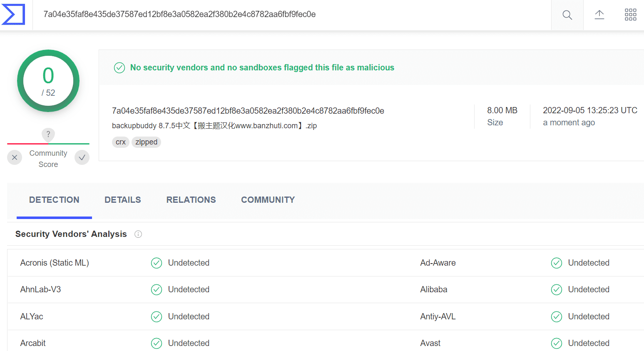Click the Alibaba vendor name
Viewport: 644px width, 351px height.
pyautogui.click(x=434, y=289)
